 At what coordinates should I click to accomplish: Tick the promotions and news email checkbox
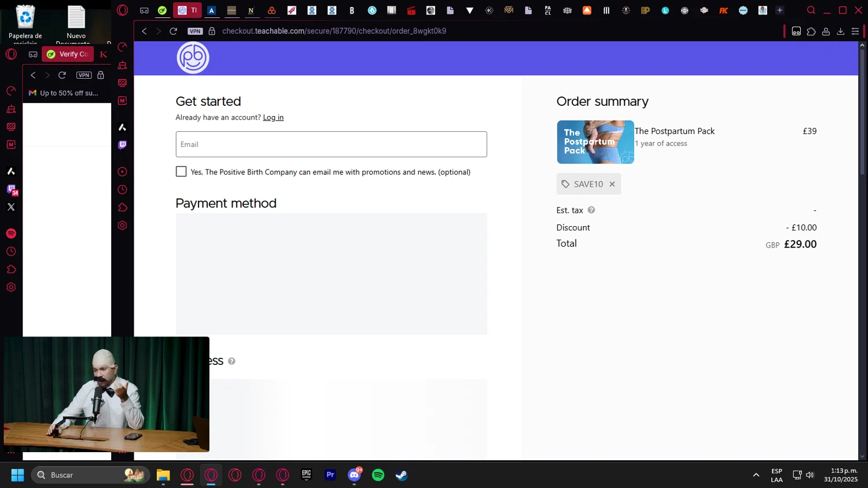pyautogui.click(x=181, y=172)
